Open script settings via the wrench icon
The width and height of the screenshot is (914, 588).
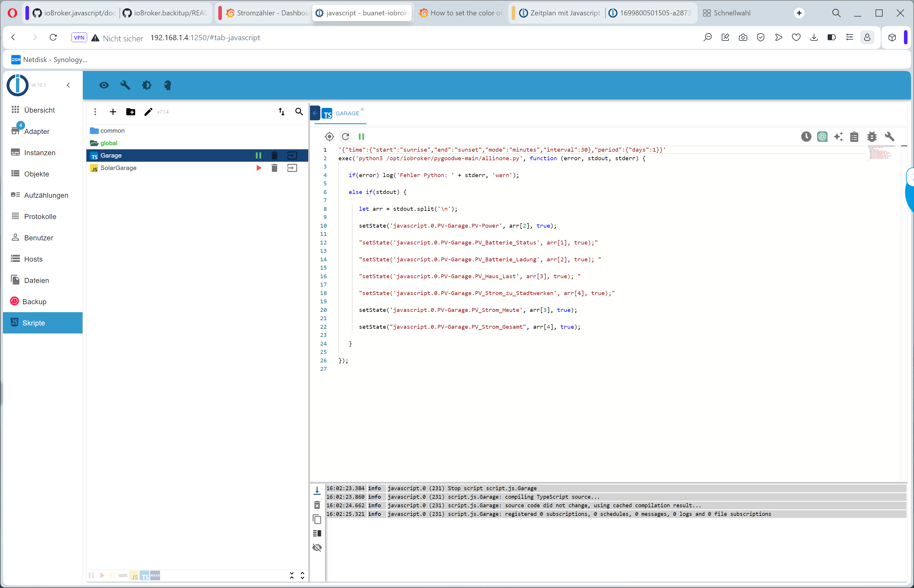coord(889,136)
